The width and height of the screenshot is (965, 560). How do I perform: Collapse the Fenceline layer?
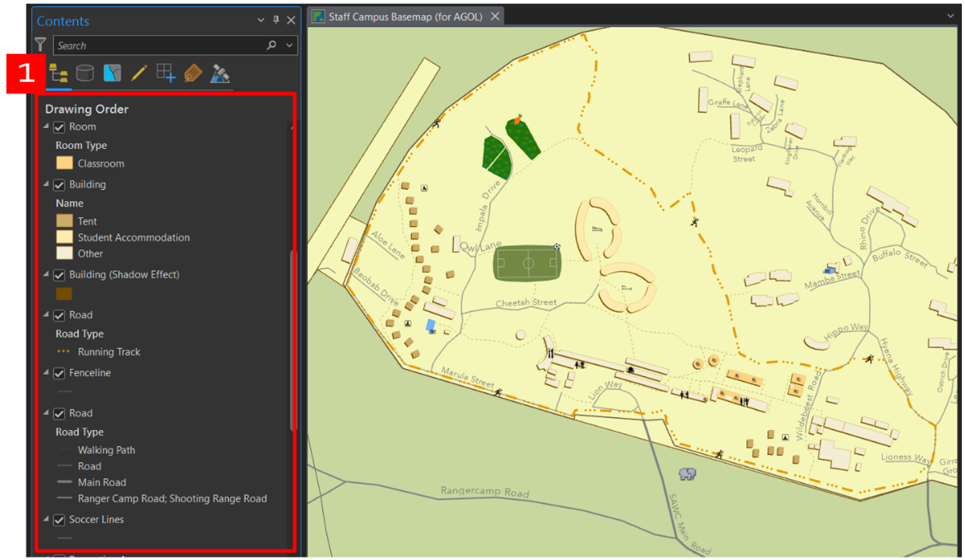[46, 373]
